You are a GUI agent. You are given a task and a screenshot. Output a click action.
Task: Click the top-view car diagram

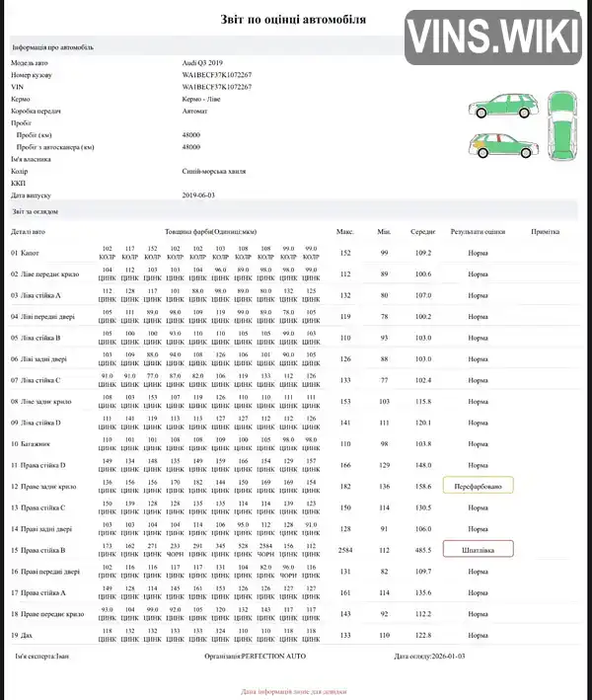[x=562, y=125]
